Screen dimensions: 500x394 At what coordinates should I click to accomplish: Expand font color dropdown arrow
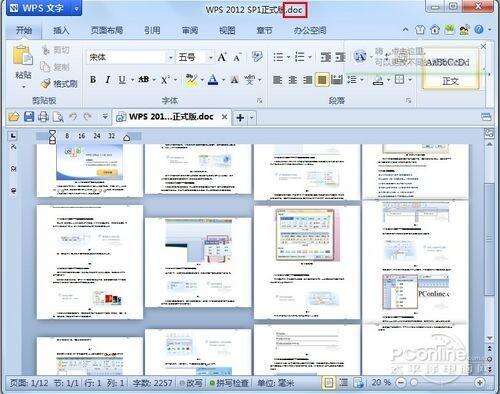point(223,80)
